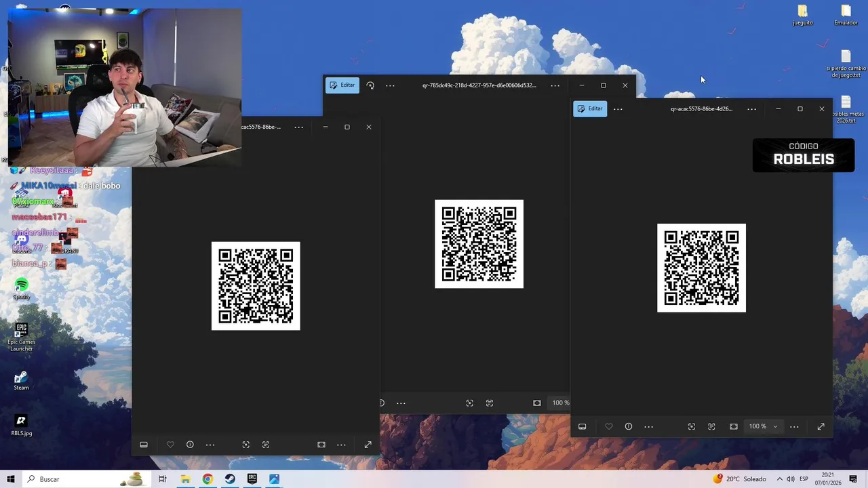Rotate the image in the qr-785dc49c window
Screen dimensions: 868x488
(x=370, y=85)
